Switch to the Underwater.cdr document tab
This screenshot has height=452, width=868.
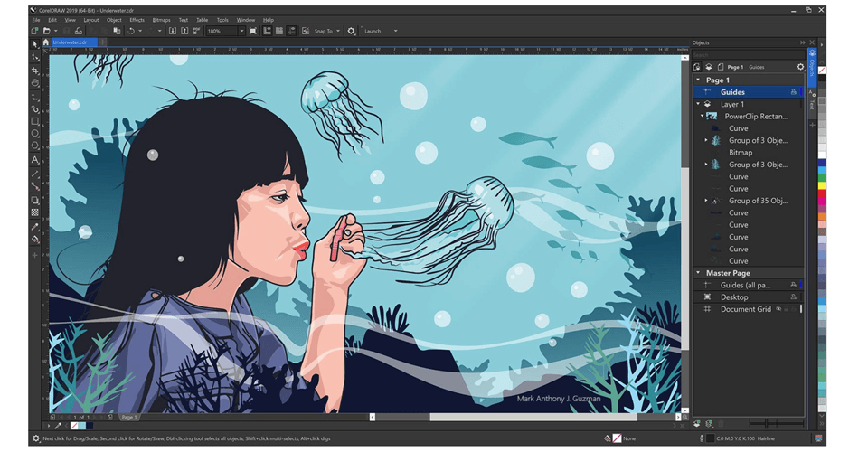[74, 42]
